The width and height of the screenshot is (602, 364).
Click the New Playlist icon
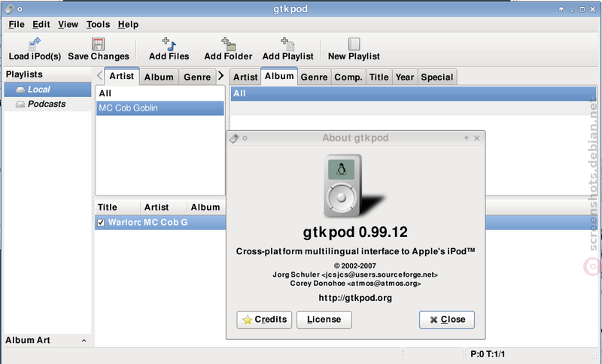[x=354, y=44]
